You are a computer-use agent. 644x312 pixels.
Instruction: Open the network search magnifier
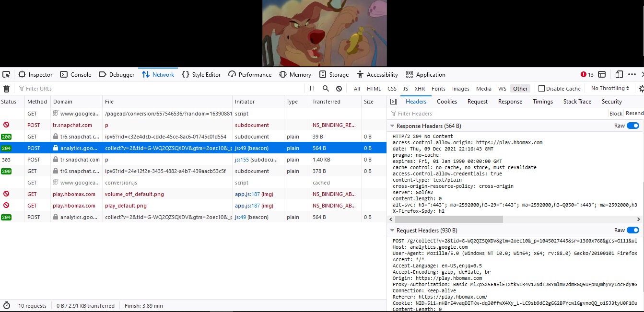pos(326,89)
